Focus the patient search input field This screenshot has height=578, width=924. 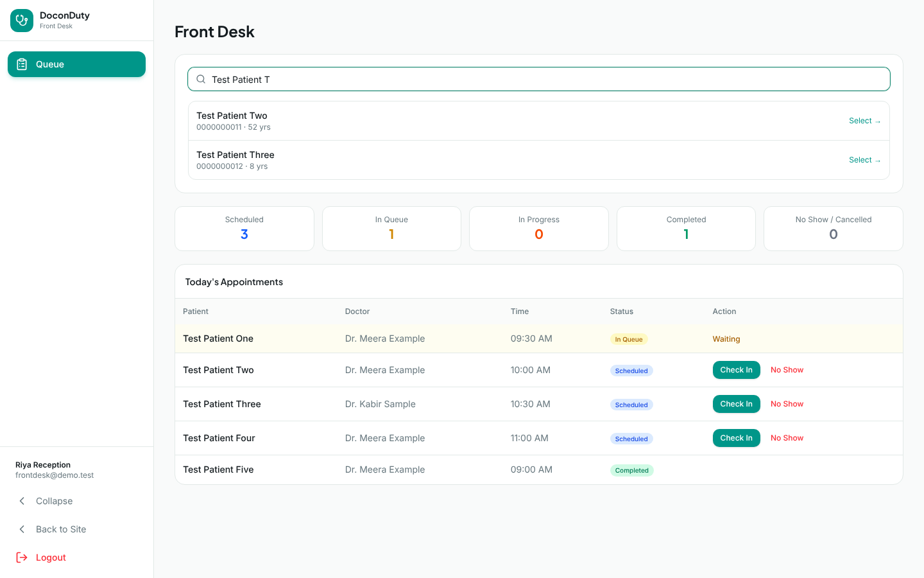coord(539,79)
